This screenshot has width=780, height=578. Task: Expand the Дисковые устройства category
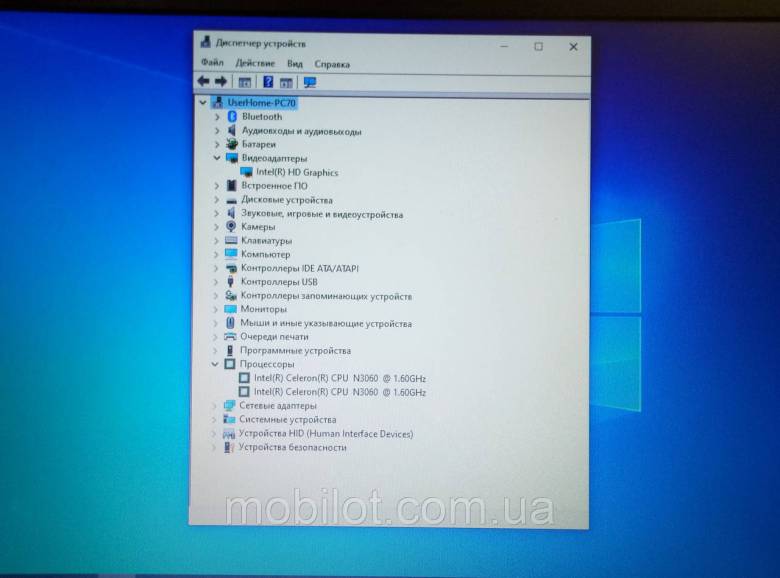point(216,200)
